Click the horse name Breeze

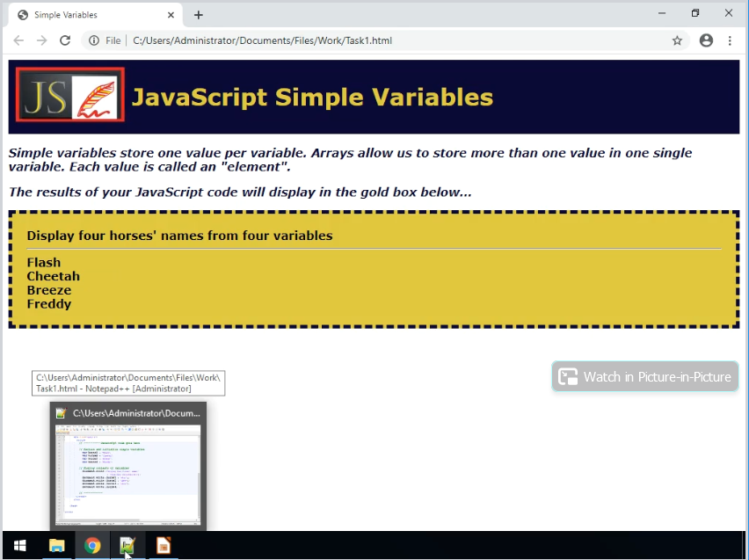(x=48, y=290)
